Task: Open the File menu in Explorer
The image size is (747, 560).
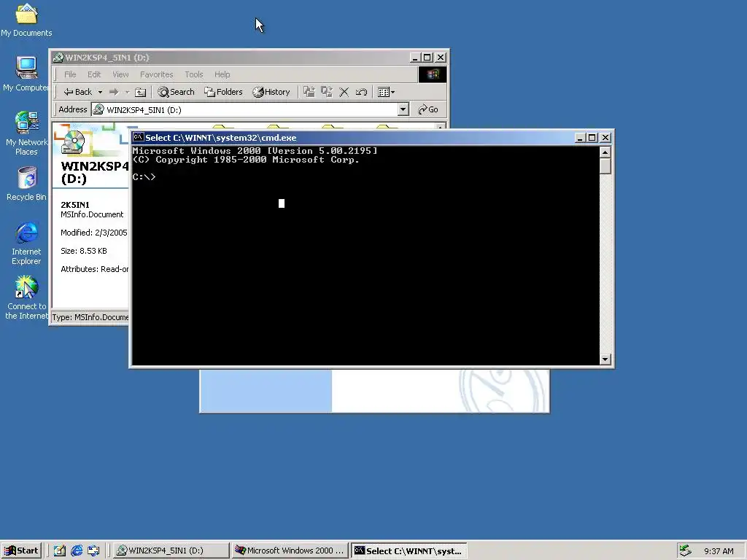Action: (70, 74)
